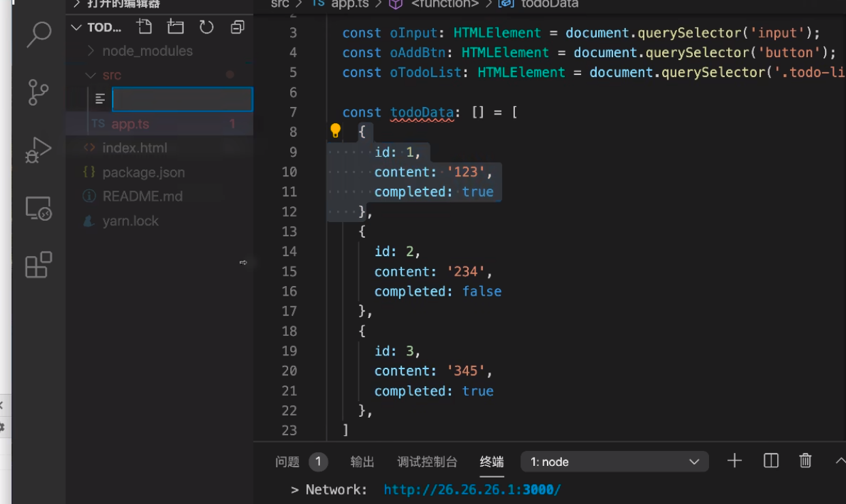Collapse all folders in Explorer

(x=236, y=25)
